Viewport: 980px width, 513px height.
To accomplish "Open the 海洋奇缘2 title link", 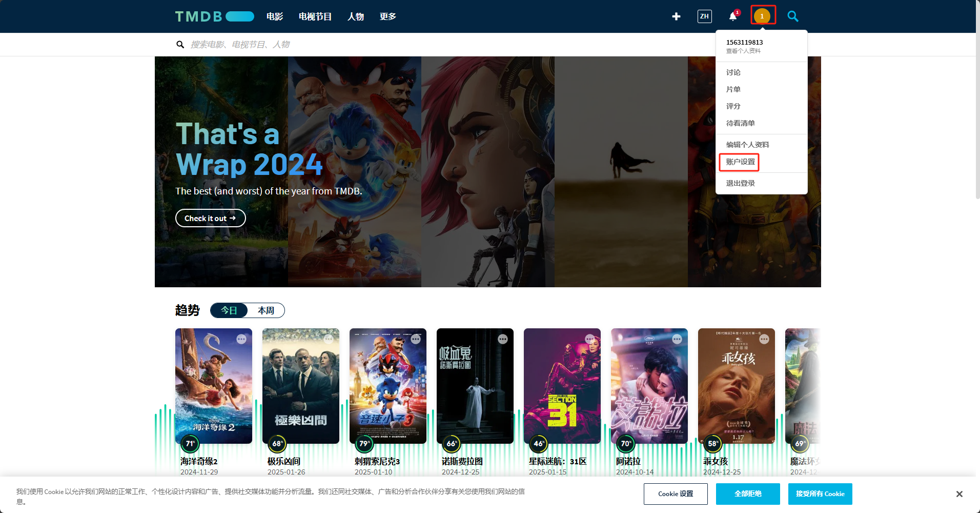I will [x=199, y=461].
